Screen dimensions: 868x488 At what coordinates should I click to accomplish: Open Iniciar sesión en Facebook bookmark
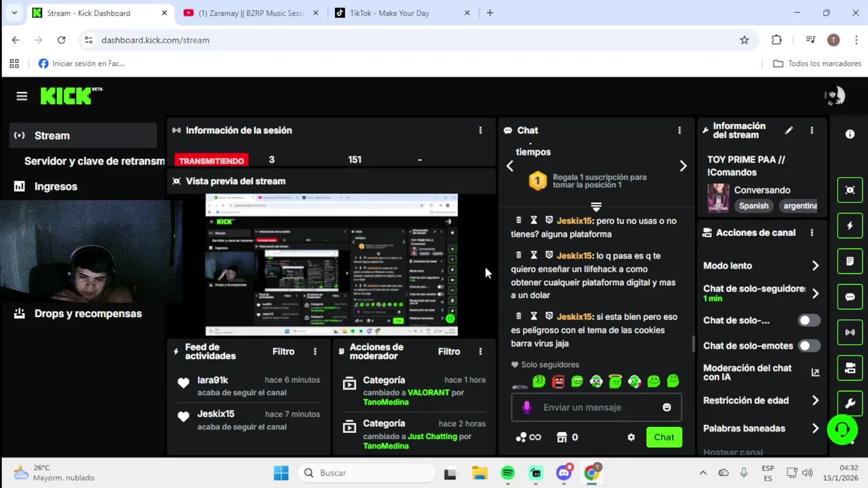coord(81,63)
